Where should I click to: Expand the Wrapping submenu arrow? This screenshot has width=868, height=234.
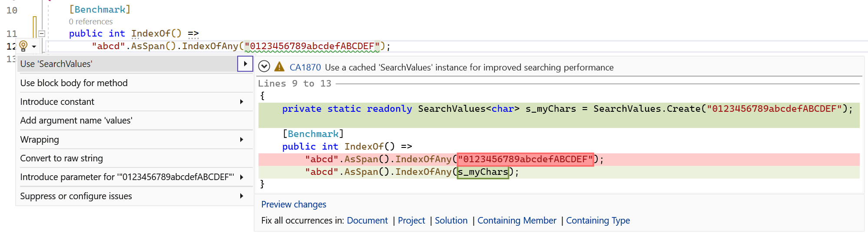click(x=242, y=140)
